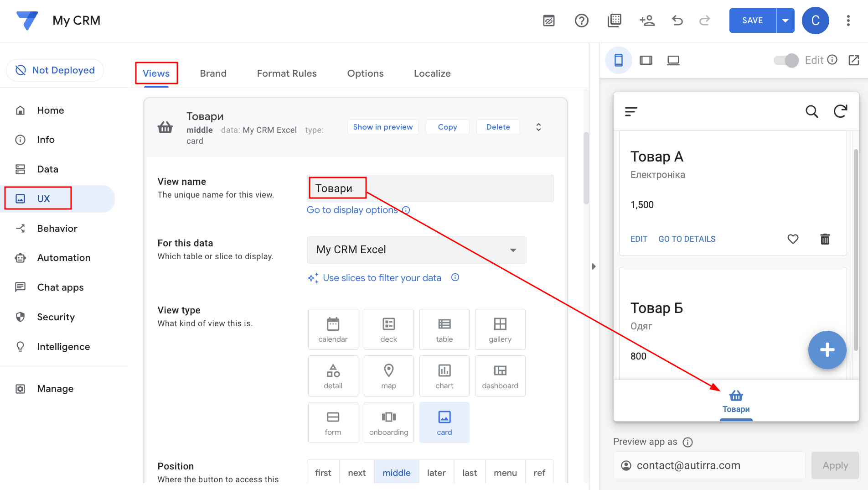The image size is (868, 490).
Task: Click the Share app add-person icon
Action: tap(647, 21)
